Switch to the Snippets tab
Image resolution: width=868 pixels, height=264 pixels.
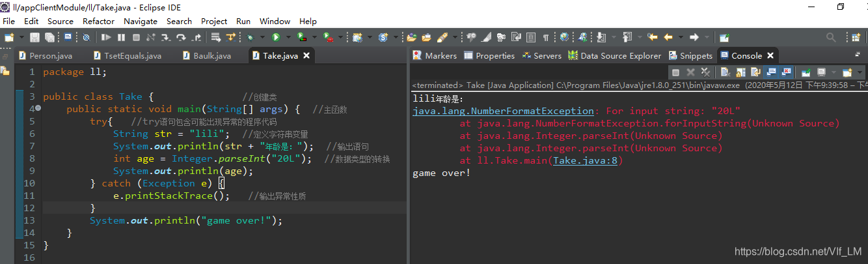click(690, 56)
